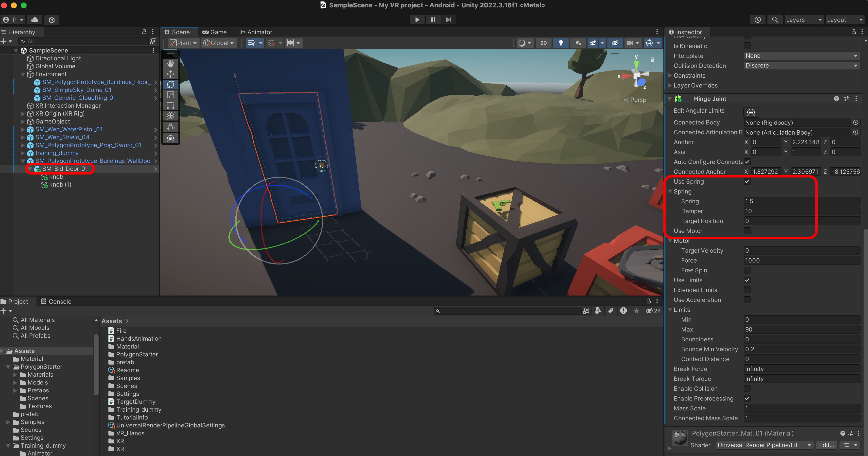Open the Unity cloud services icon
This screenshot has height=456, width=868.
click(35, 20)
